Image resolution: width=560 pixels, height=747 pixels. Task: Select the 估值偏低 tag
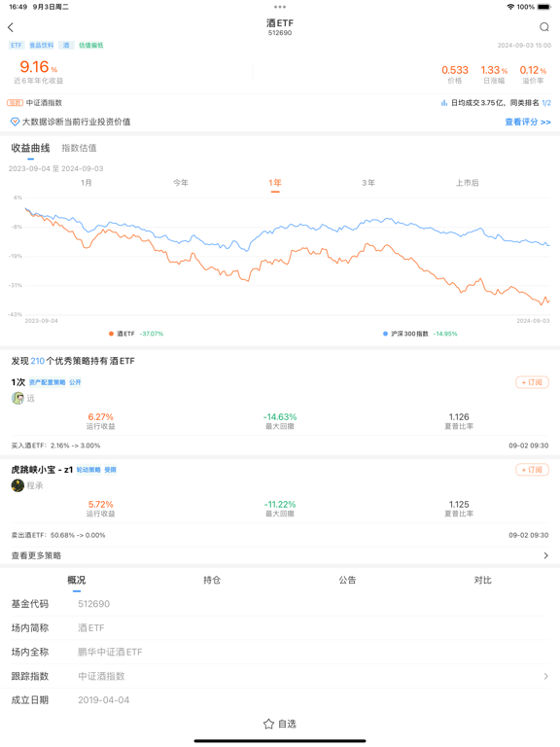pos(91,46)
